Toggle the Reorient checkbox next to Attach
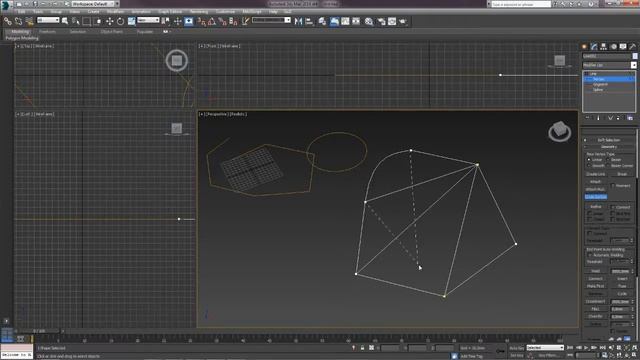This screenshot has height=360, width=640. (x=613, y=186)
